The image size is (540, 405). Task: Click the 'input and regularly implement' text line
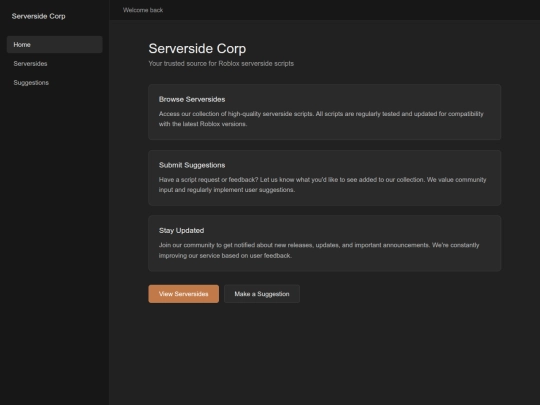click(x=227, y=190)
